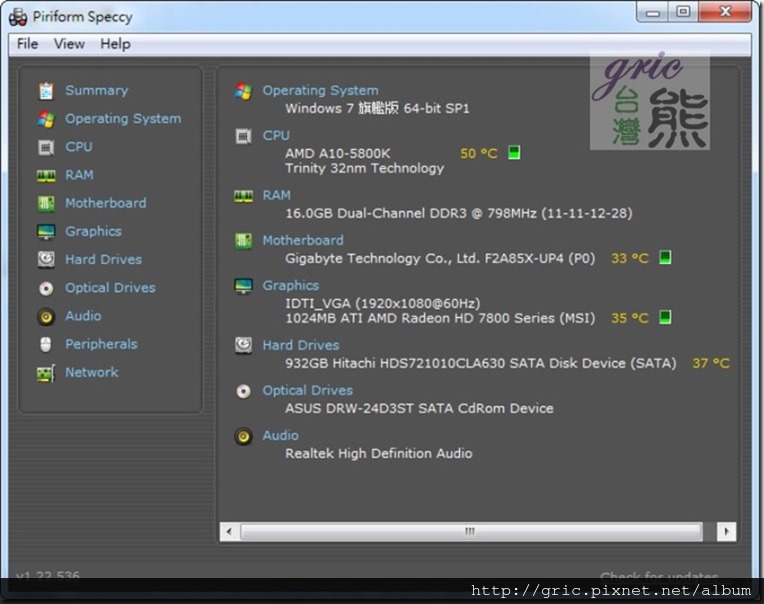The image size is (764, 604).
Task: Click ATI AMD Radeon HD 7800 Series text
Action: 440,318
